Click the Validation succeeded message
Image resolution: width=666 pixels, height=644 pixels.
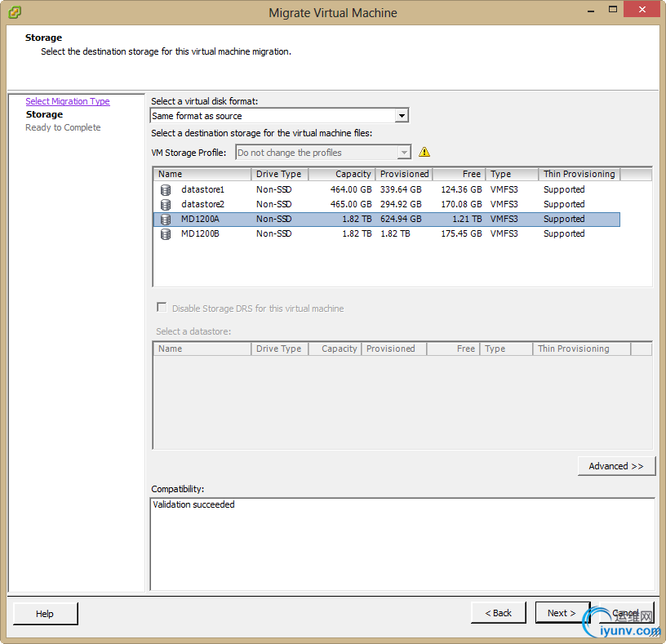(193, 504)
